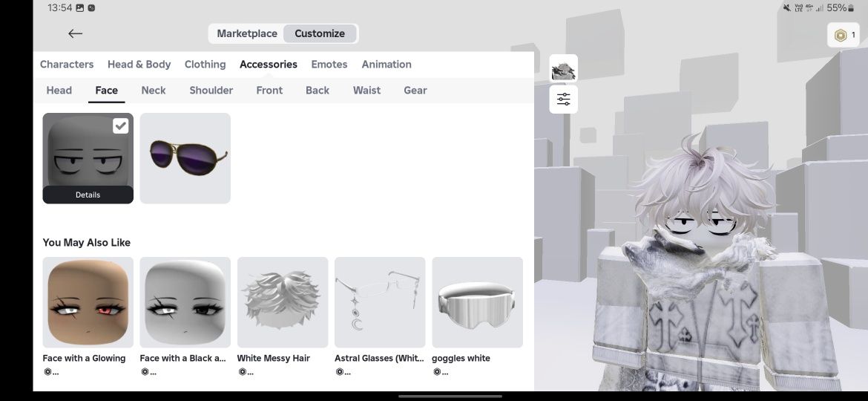
Task: Tap the muted sound status icon
Action: pos(786,7)
